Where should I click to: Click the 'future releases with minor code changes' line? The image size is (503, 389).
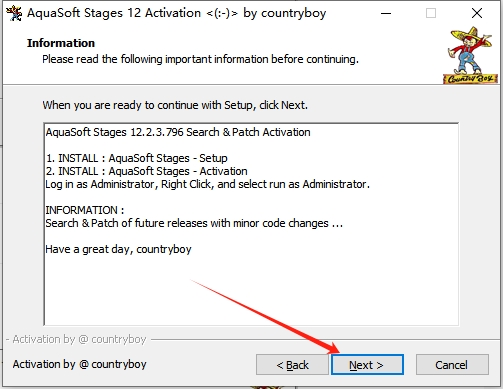[194, 223]
